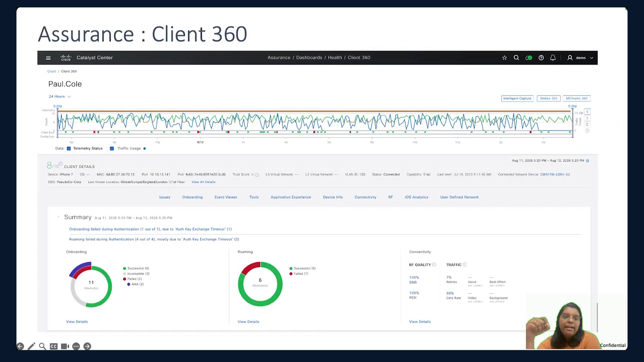The image size is (644, 362).
Task: Open the notifications bell
Action: point(553,58)
